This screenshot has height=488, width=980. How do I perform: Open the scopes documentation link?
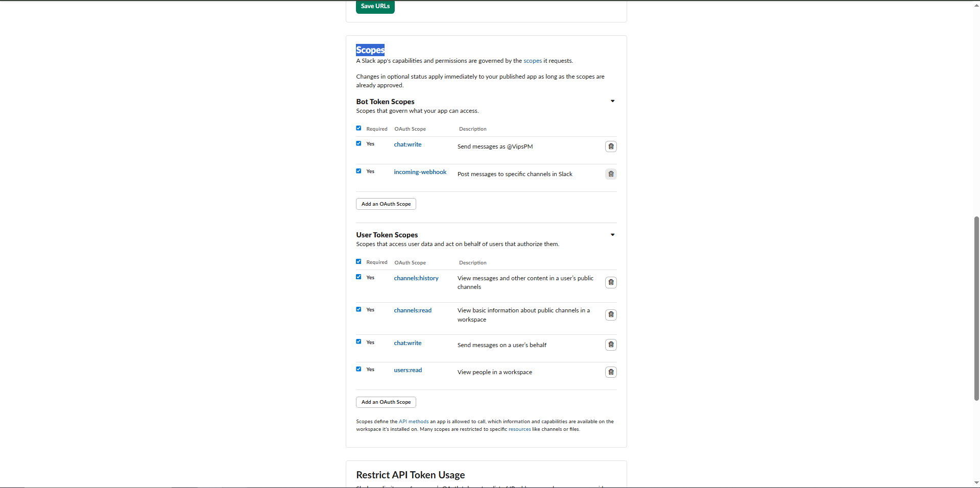click(x=532, y=61)
